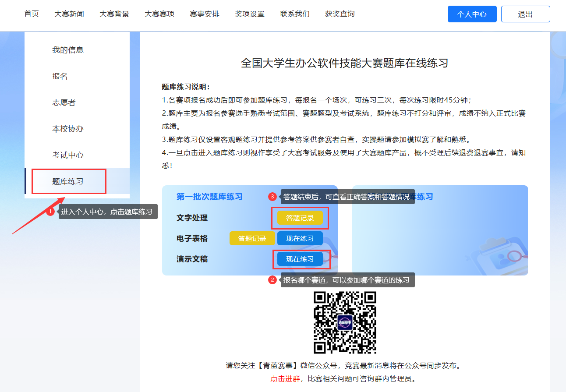Click the QR code image
Image resolution: width=566 pixels, height=392 pixels.
click(x=345, y=322)
